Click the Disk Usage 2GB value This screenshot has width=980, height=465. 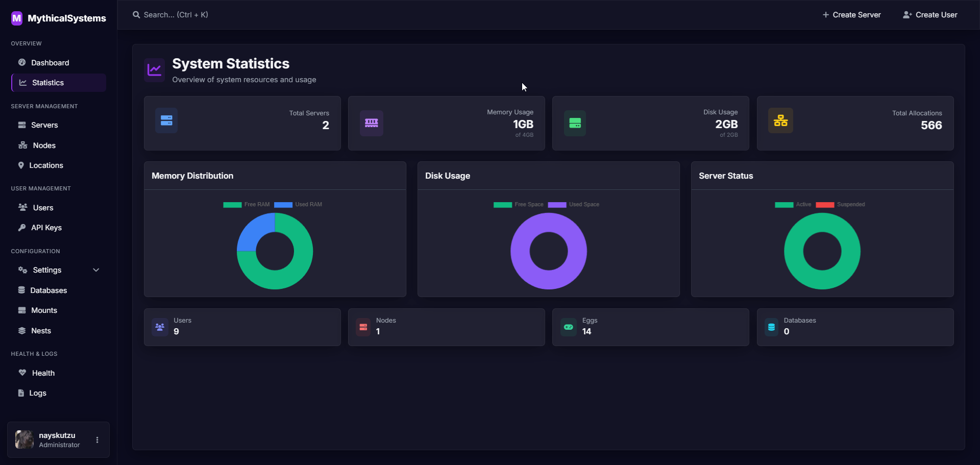coord(726,124)
